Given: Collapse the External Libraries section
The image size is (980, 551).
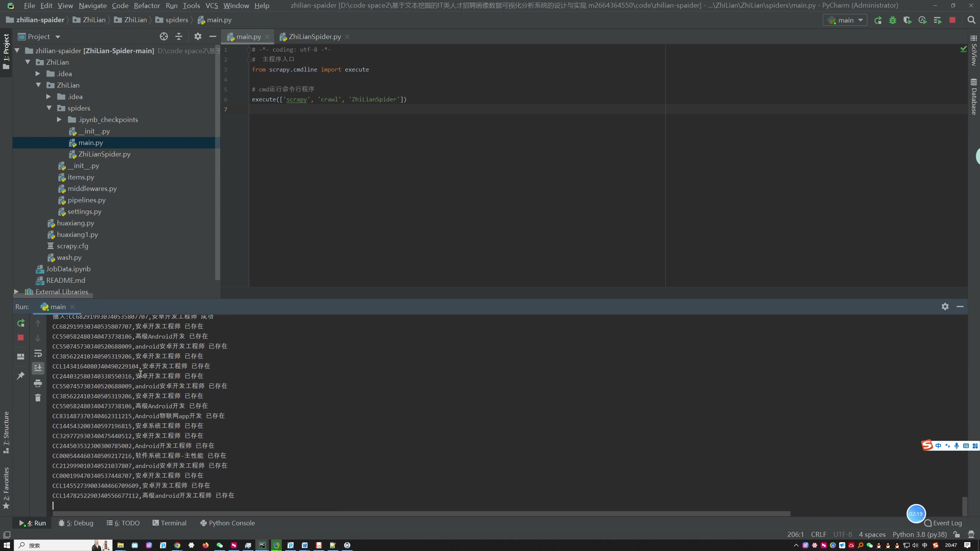Looking at the screenshot, I should (x=16, y=291).
